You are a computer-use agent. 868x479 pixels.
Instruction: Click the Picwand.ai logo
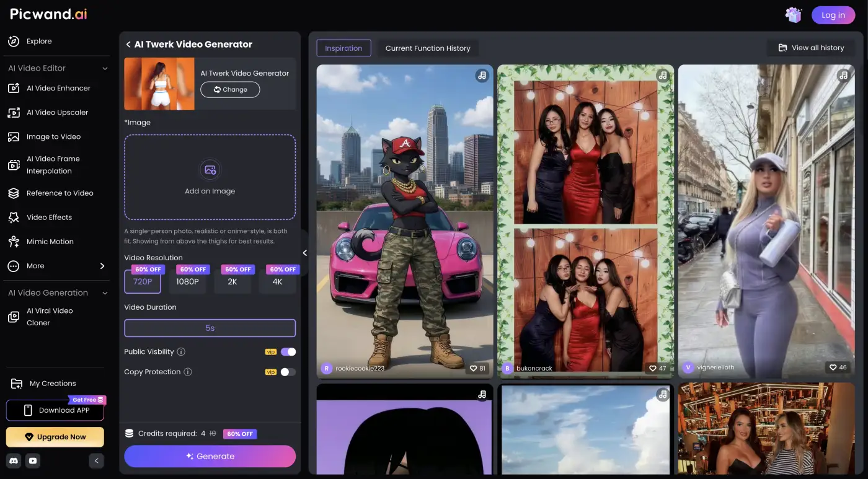pyautogui.click(x=49, y=14)
